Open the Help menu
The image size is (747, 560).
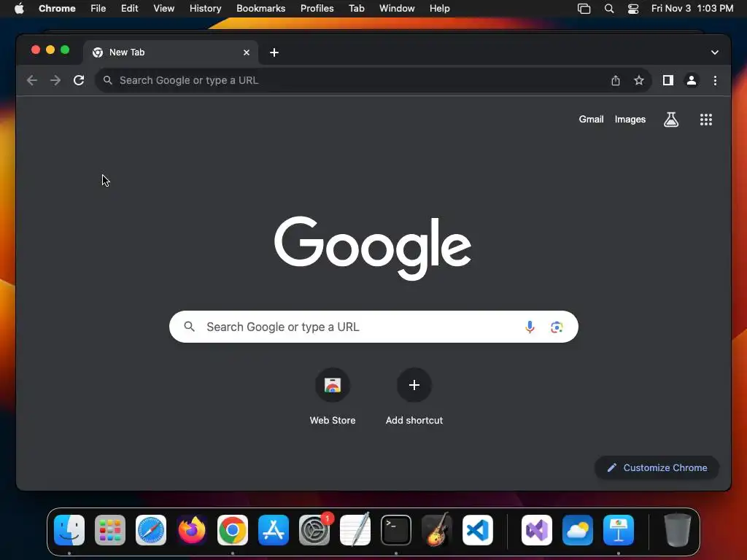[x=439, y=9]
